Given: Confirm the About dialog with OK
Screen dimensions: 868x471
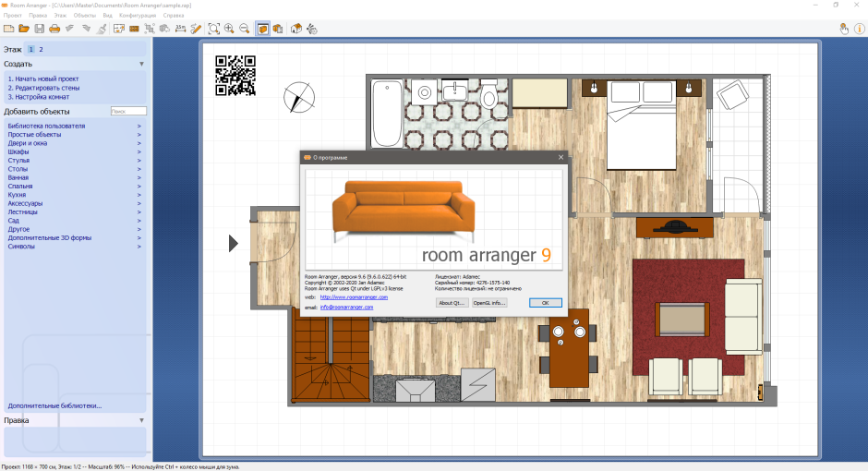Looking at the screenshot, I should 545,303.
